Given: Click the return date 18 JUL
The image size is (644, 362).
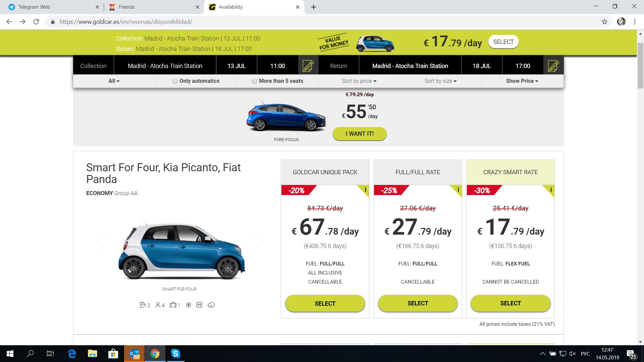Looking at the screenshot, I should [482, 66].
